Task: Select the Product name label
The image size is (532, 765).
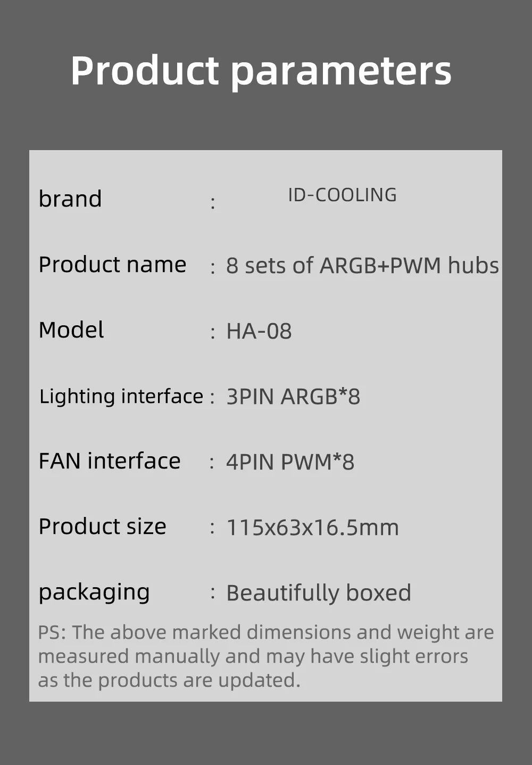Action: tap(112, 265)
